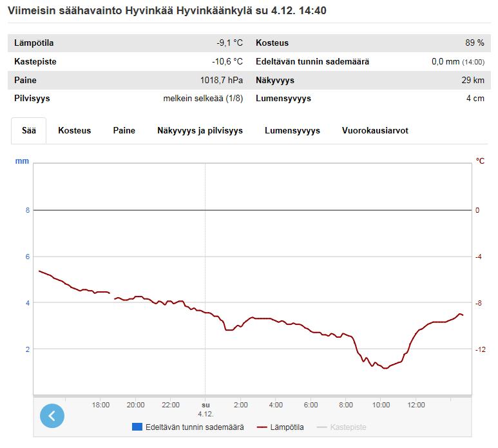498x448 pixels.
Task: Select the Paine tab
Action: 124,130
